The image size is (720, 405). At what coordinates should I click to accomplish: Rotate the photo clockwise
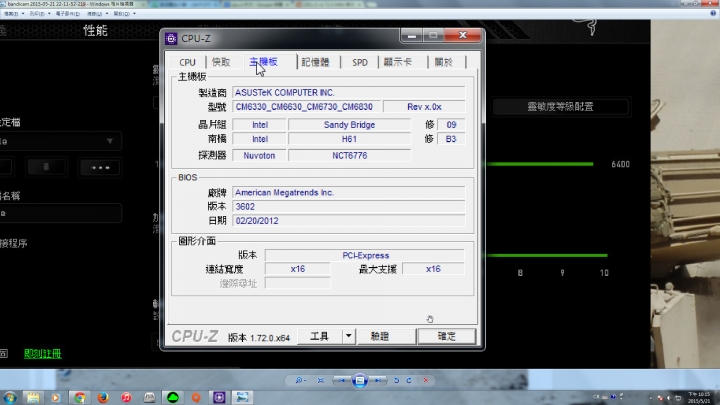pos(409,380)
